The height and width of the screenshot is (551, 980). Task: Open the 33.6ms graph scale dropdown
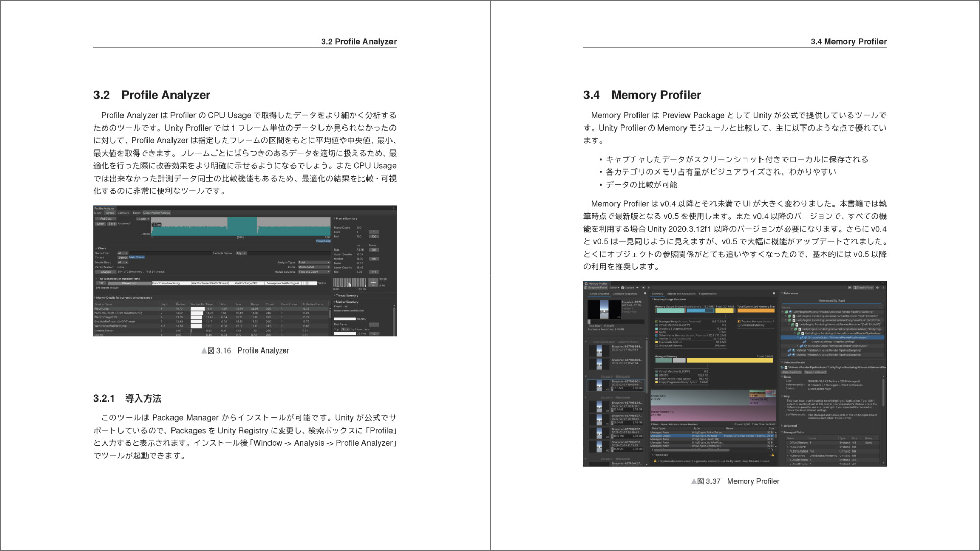(143, 219)
